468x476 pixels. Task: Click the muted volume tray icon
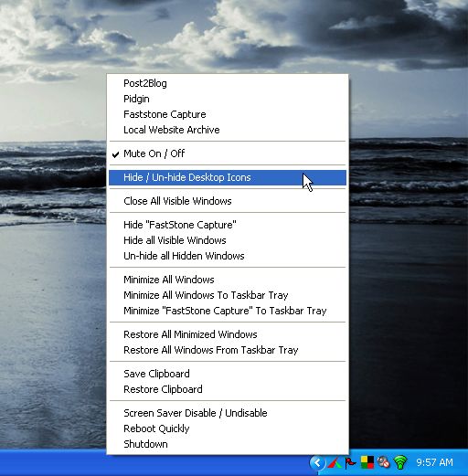[383, 462]
